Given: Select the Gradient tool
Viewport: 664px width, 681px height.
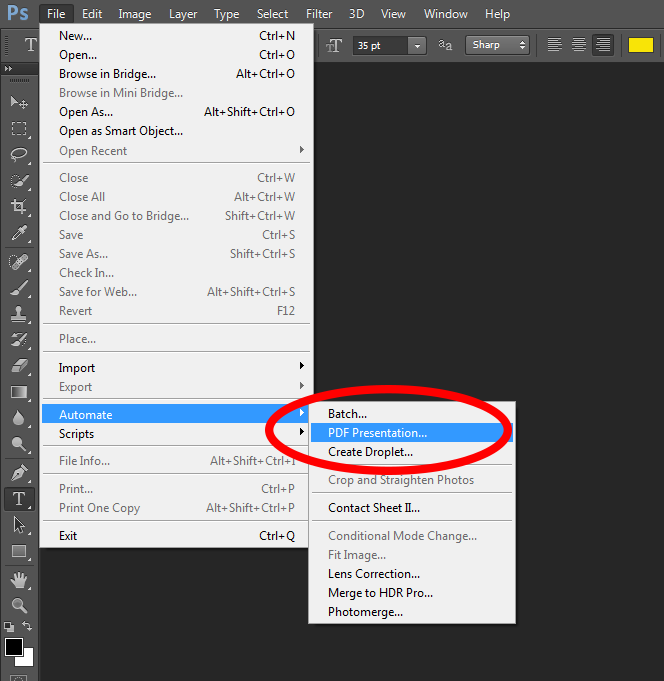Looking at the screenshot, I should [19, 392].
